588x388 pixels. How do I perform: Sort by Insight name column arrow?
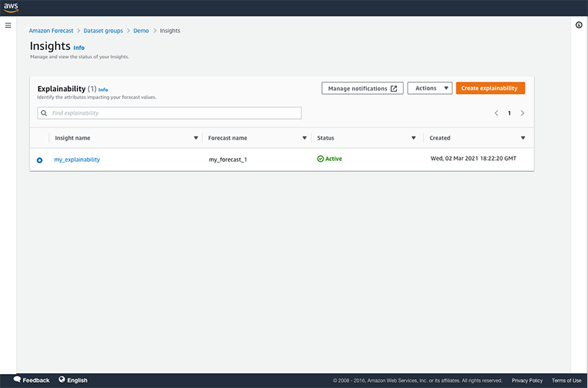pos(196,138)
